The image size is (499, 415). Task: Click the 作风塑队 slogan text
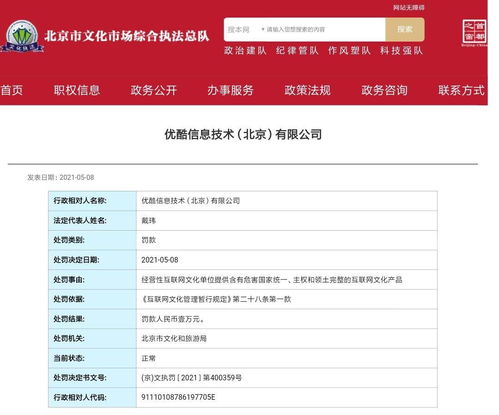tap(349, 50)
